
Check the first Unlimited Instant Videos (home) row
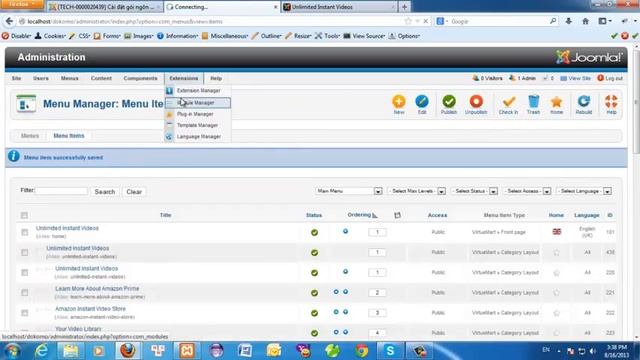24,232
